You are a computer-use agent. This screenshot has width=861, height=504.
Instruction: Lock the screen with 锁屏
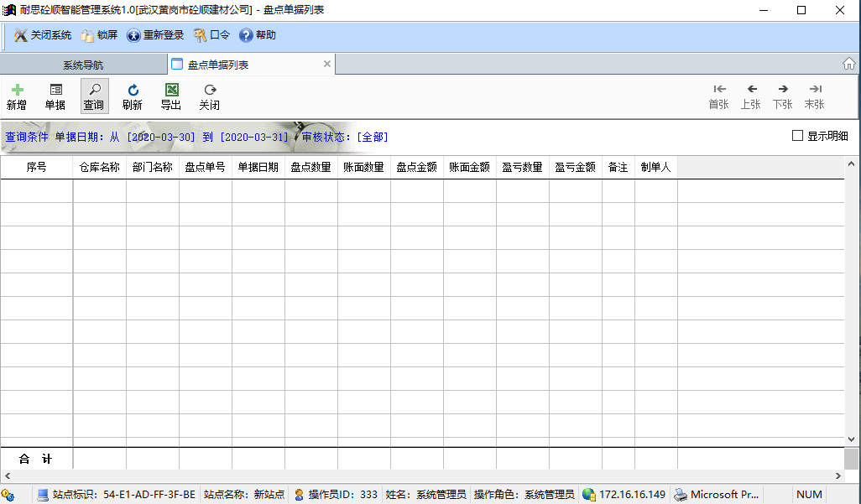click(x=99, y=35)
